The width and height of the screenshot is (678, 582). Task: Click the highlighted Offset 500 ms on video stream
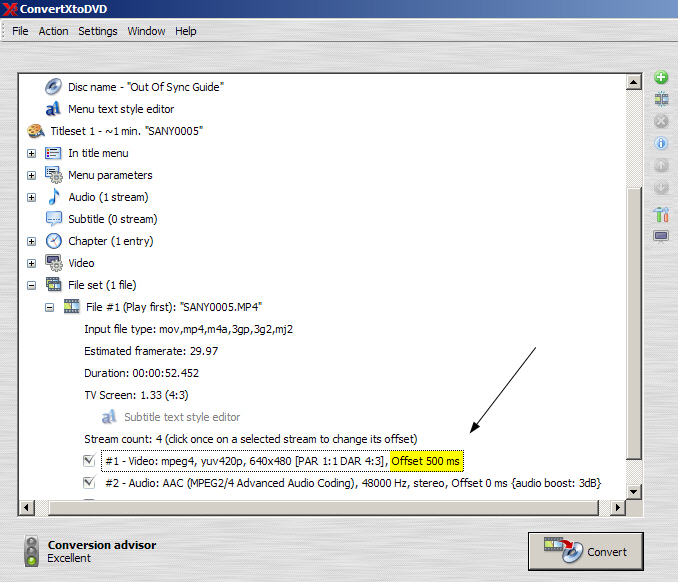click(x=426, y=461)
